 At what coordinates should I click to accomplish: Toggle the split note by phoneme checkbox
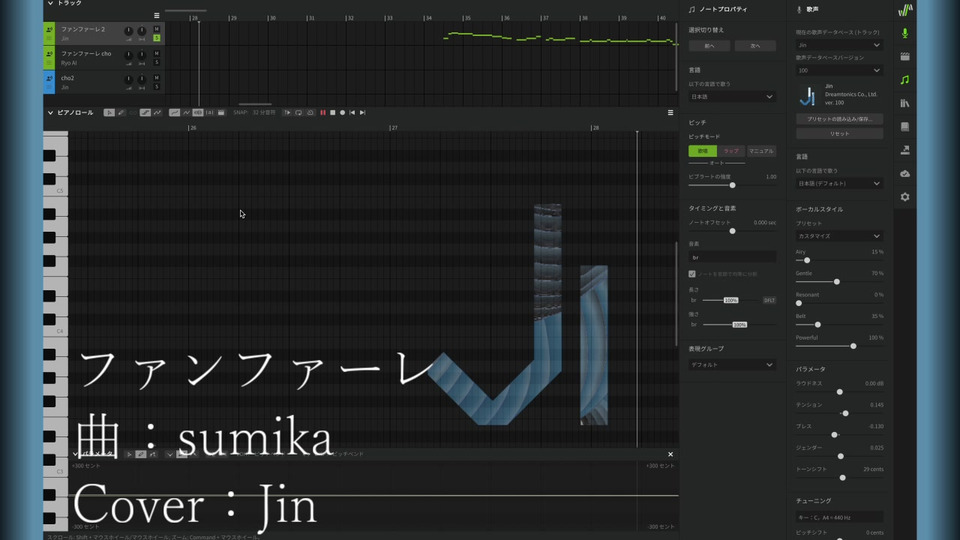point(692,274)
